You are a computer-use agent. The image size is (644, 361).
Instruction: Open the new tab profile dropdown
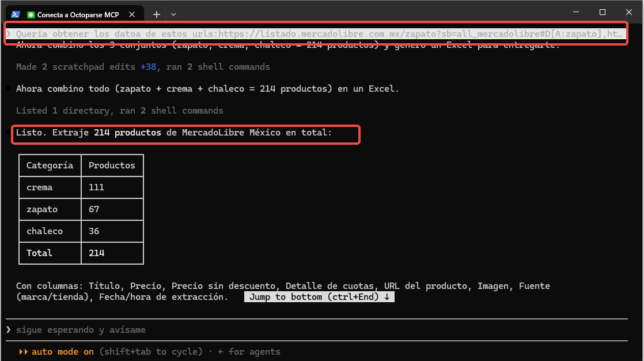point(173,14)
